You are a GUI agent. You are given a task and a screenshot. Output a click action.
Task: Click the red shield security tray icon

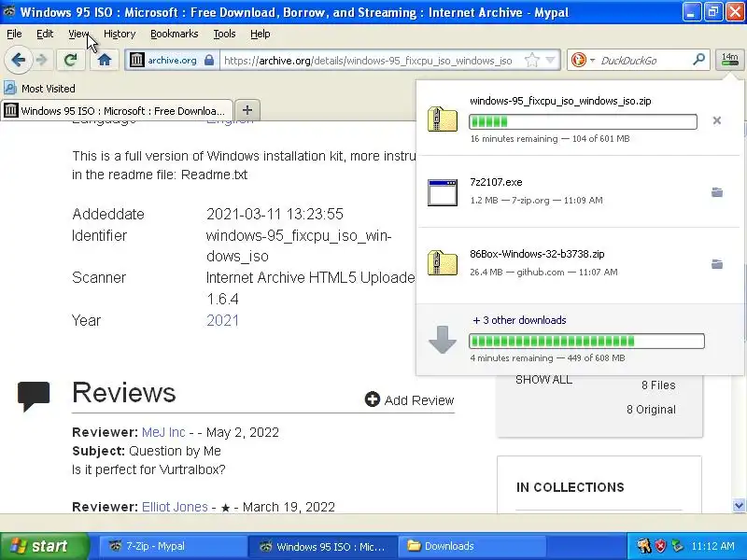[x=661, y=546]
